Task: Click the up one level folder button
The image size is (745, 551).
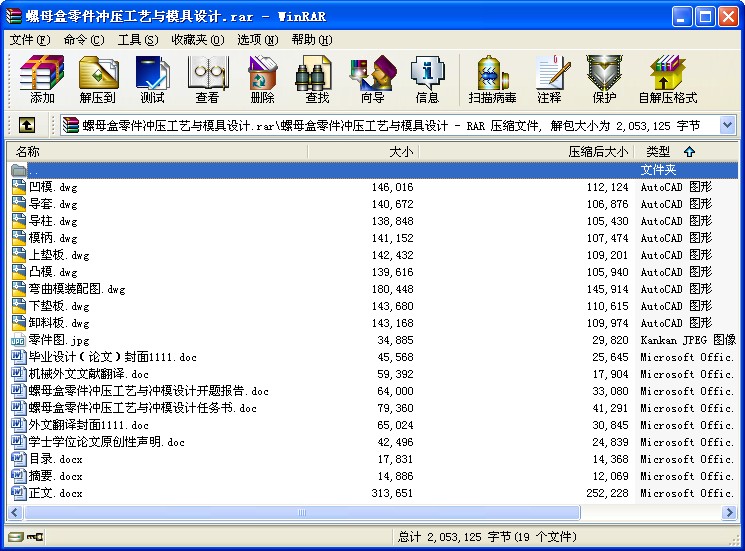Action: tap(27, 125)
